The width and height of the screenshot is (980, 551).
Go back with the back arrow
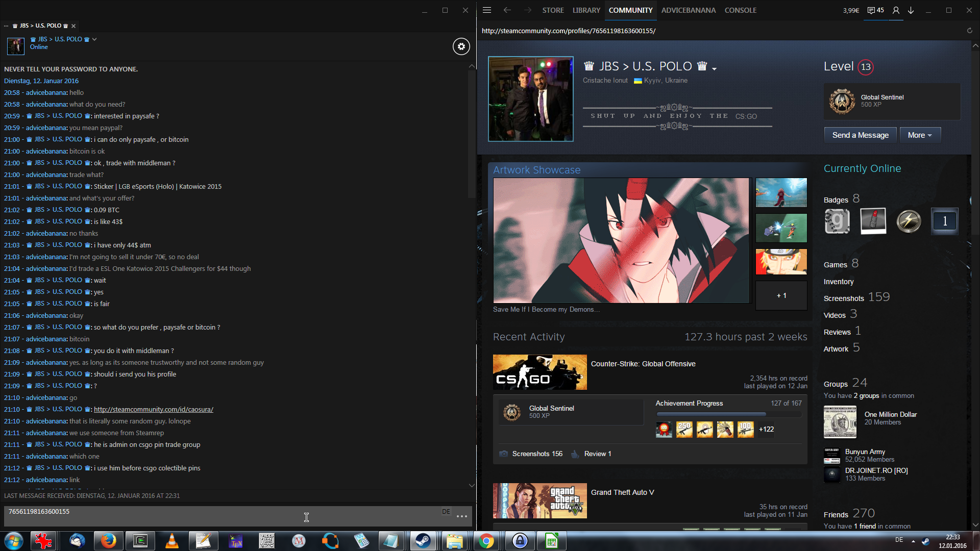[507, 10]
